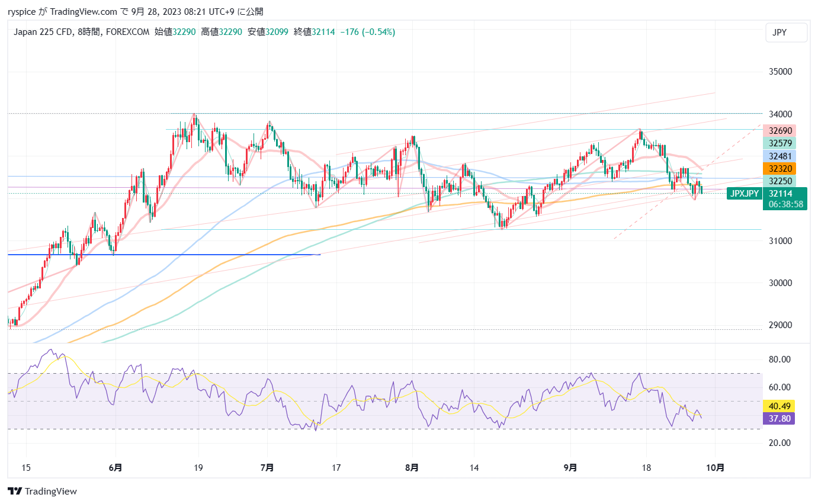Image resolution: width=818 pixels, height=504 pixels.
Task: Click the 32579 green price label
Action: (779, 143)
